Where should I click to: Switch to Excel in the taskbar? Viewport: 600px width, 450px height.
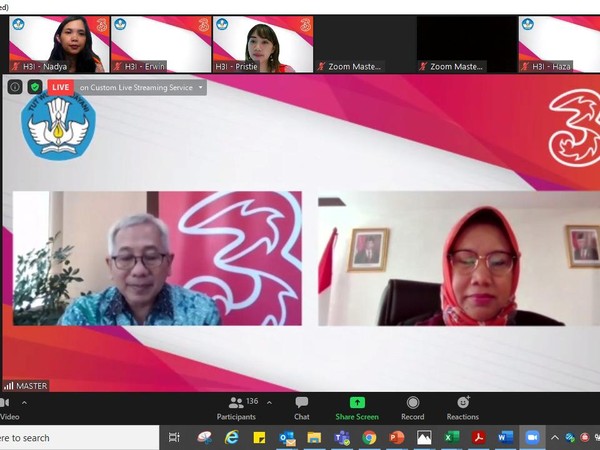452,437
